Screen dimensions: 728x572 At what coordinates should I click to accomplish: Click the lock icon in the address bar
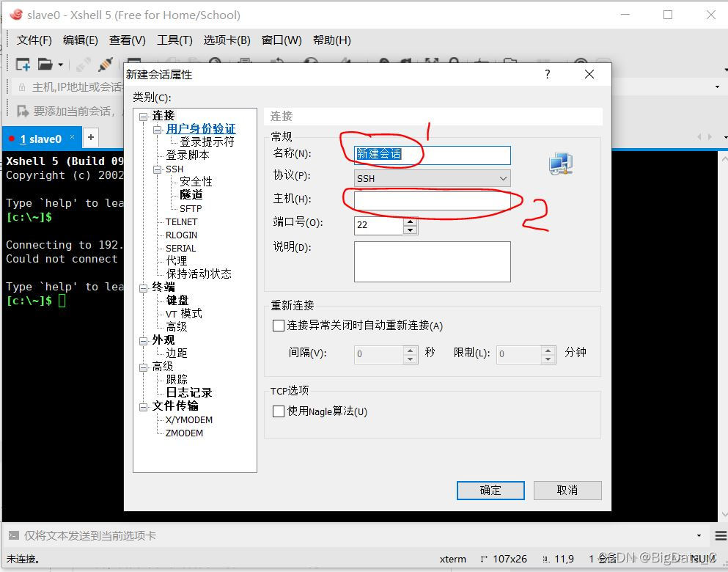[21, 87]
